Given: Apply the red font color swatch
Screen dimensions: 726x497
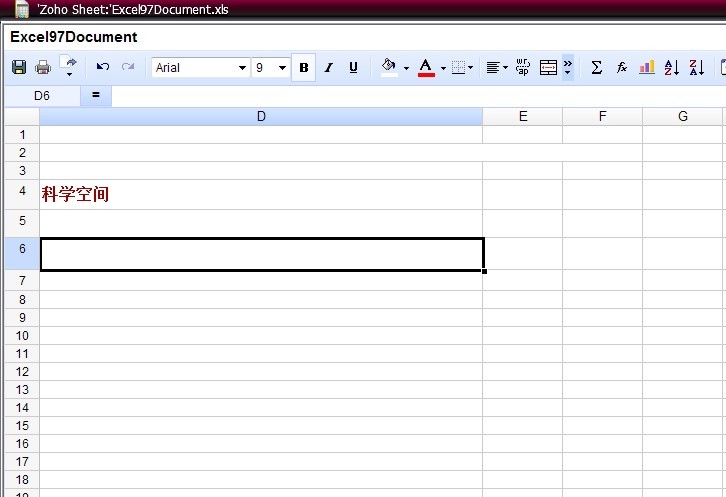Looking at the screenshot, I should (x=426, y=68).
